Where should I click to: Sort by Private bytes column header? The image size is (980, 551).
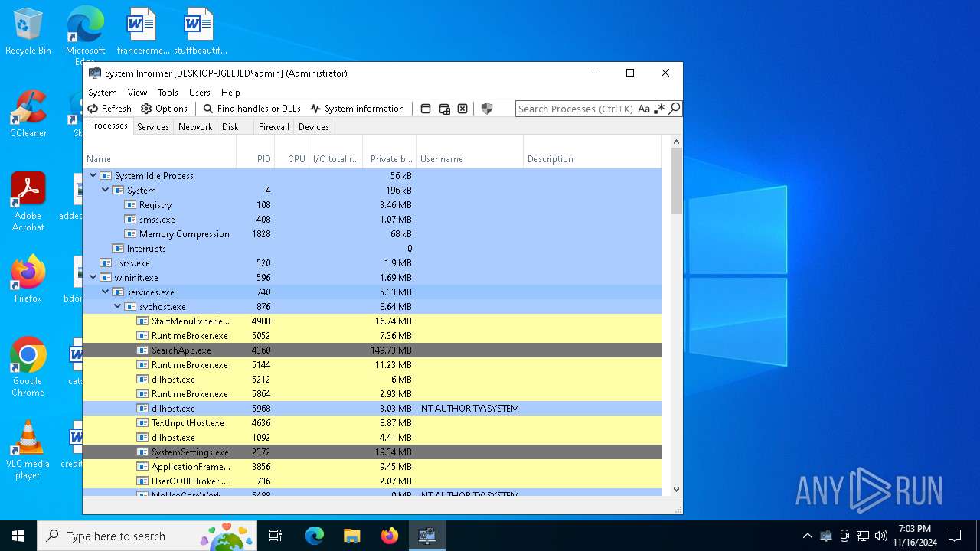(x=390, y=159)
